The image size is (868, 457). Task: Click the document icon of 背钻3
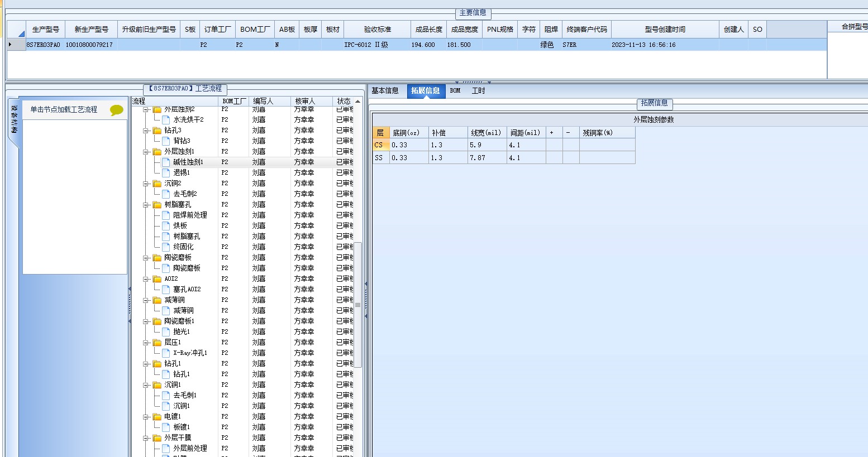tap(166, 141)
